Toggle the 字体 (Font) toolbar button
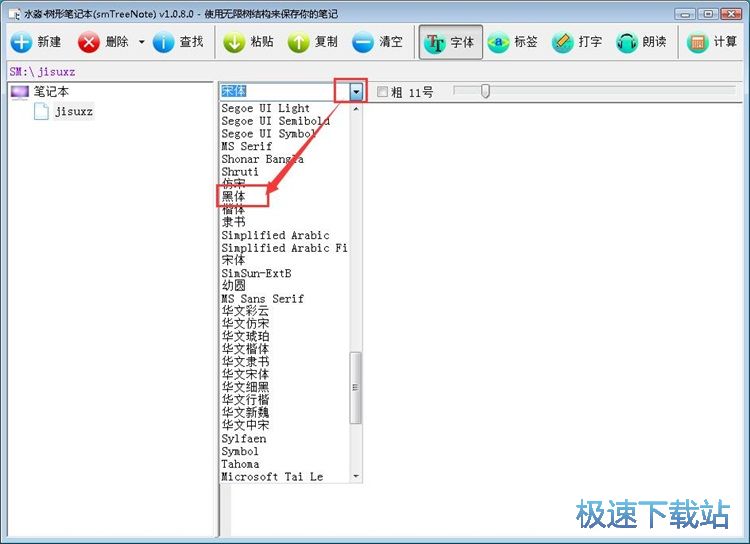Viewport: 750px width, 544px height. (451, 42)
